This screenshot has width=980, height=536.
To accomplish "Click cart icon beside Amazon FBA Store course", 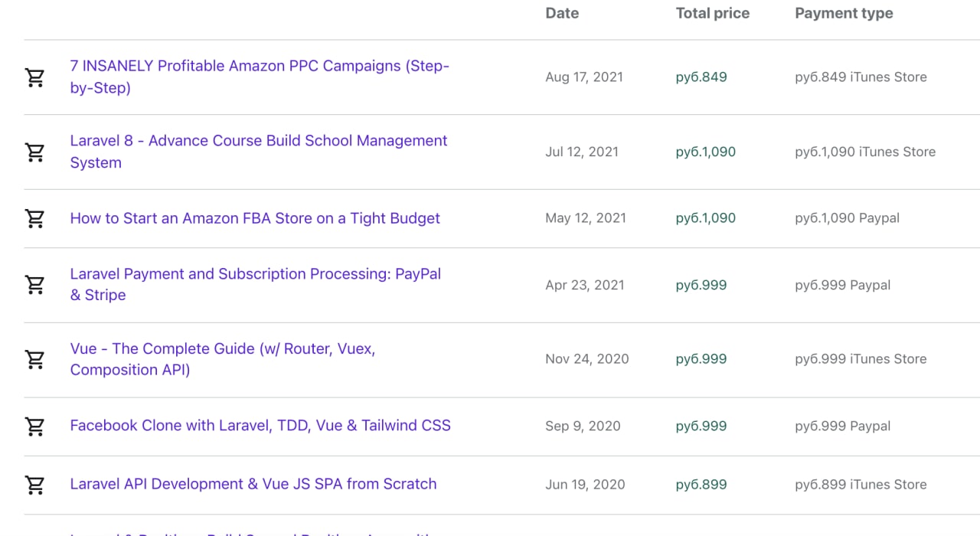I will point(35,219).
